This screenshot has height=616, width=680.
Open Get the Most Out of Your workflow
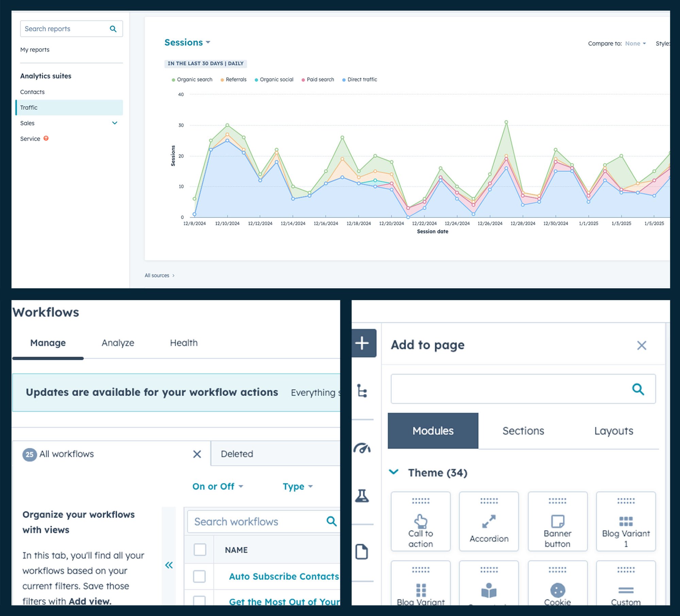[x=284, y=601]
